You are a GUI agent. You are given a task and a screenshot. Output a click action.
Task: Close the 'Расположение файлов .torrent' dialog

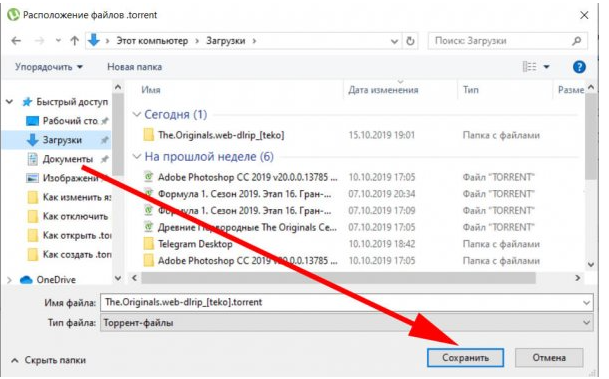584,15
